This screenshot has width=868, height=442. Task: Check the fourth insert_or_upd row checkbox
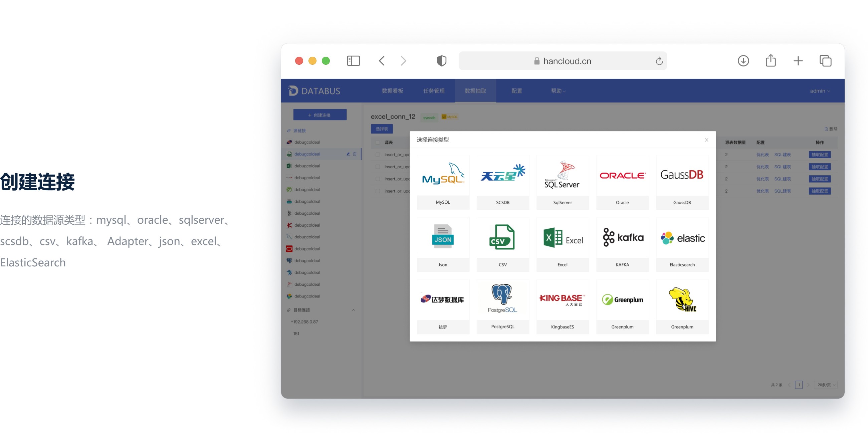(378, 191)
